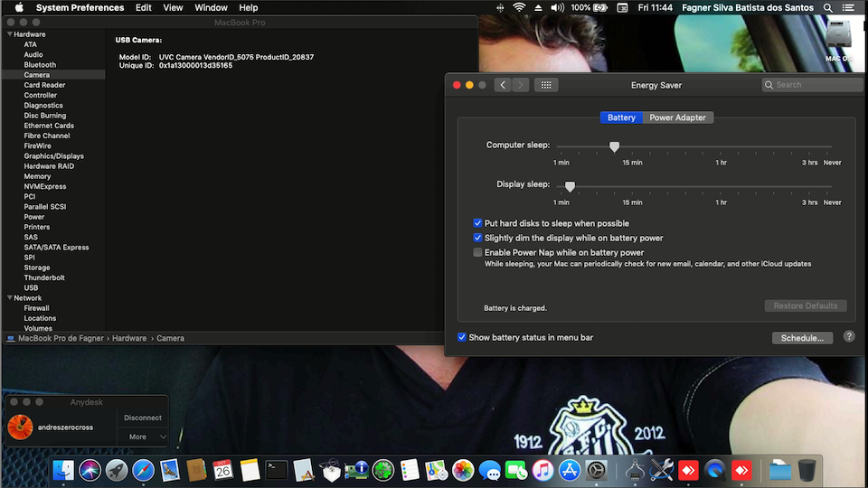Screen dimensions: 868x488
Task: Uncheck Put hard disks to sleep when possible
Action: 477,223
